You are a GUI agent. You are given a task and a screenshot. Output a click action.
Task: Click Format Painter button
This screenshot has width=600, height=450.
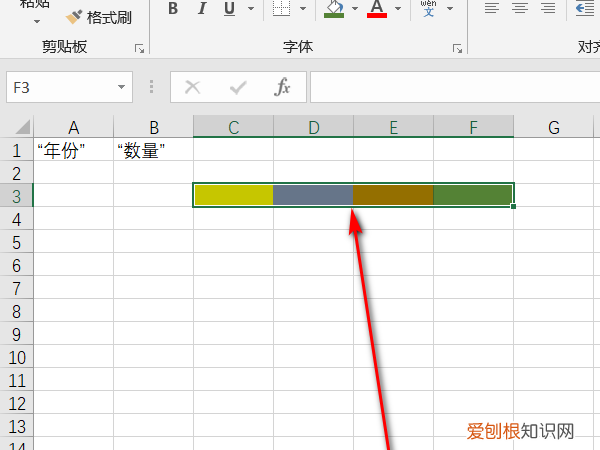click(98, 17)
